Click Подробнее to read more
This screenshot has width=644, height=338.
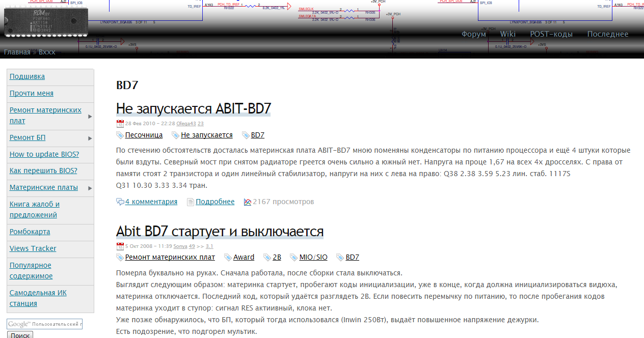[215, 202]
